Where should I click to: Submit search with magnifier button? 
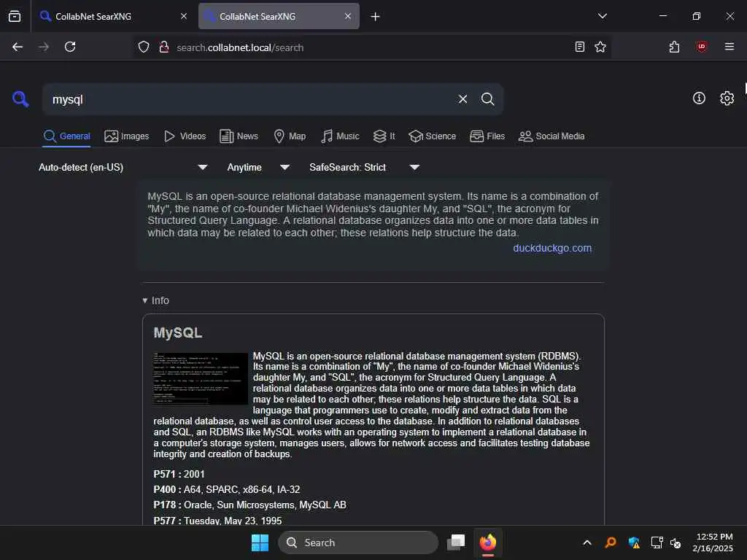tap(487, 99)
